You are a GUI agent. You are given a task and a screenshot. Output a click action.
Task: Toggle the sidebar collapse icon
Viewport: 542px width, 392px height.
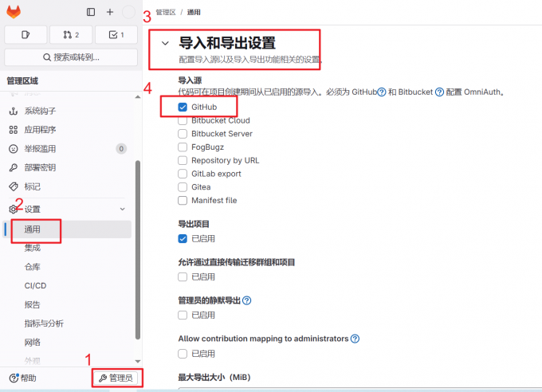[x=91, y=12]
